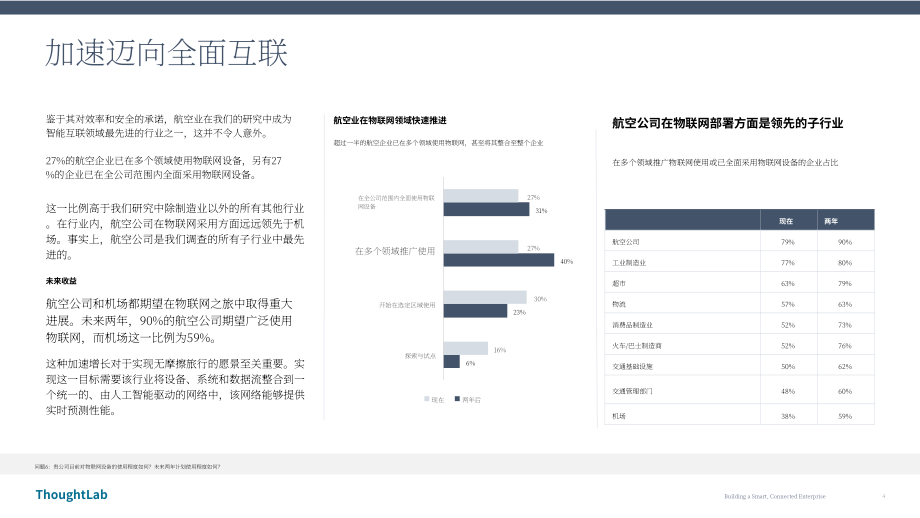The width and height of the screenshot is (920, 518).
Task: Click the dark 两年后 legend swatch
Action: pos(457,399)
